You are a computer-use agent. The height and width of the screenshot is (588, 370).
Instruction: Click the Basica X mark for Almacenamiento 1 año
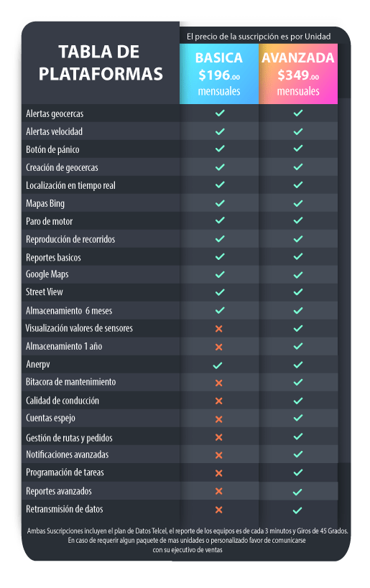(x=219, y=347)
